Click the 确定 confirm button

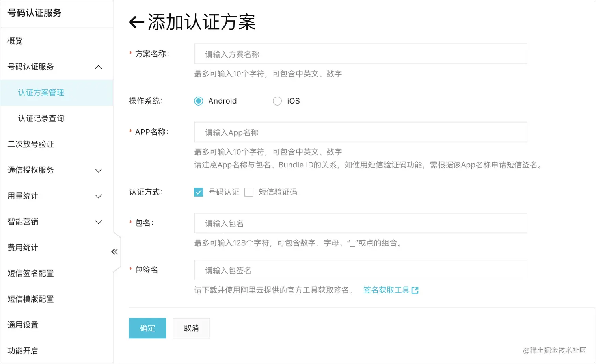(x=147, y=328)
